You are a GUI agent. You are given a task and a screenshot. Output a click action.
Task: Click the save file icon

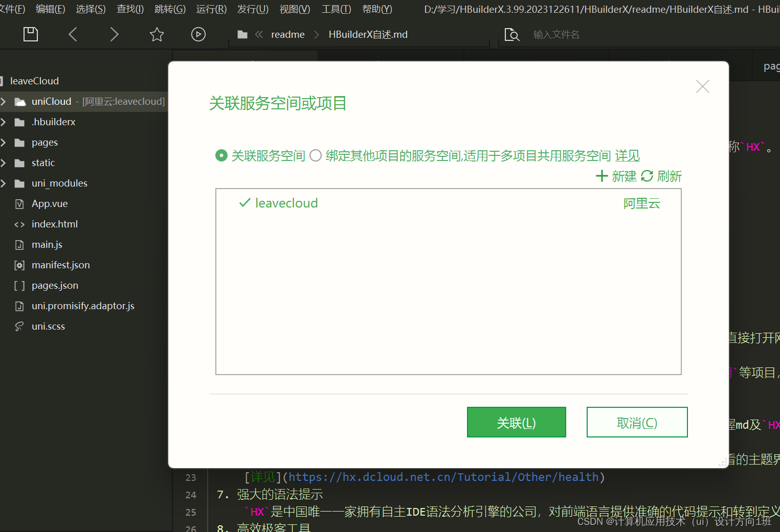click(30, 34)
